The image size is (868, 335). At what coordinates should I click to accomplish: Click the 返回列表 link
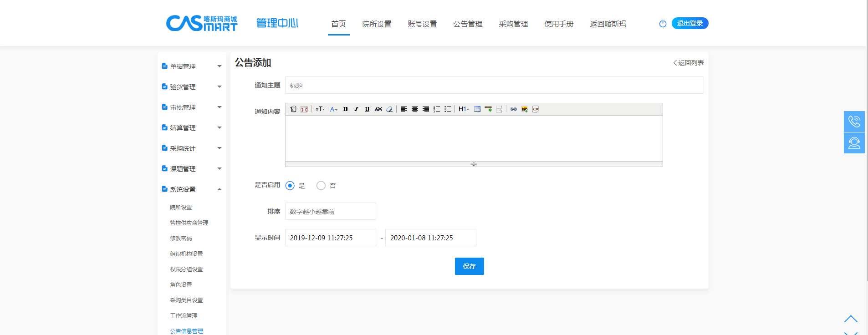tap(689, 63)
